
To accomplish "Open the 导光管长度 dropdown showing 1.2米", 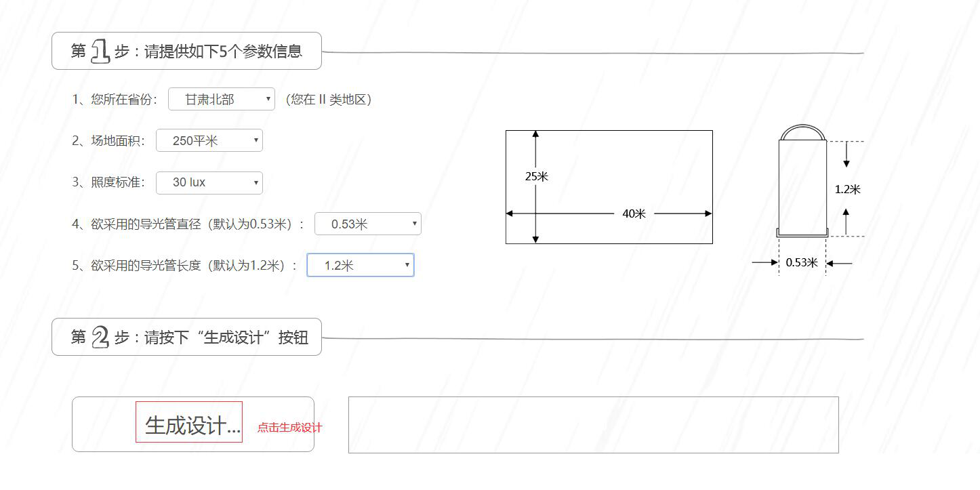I will [x=360, y=266].
